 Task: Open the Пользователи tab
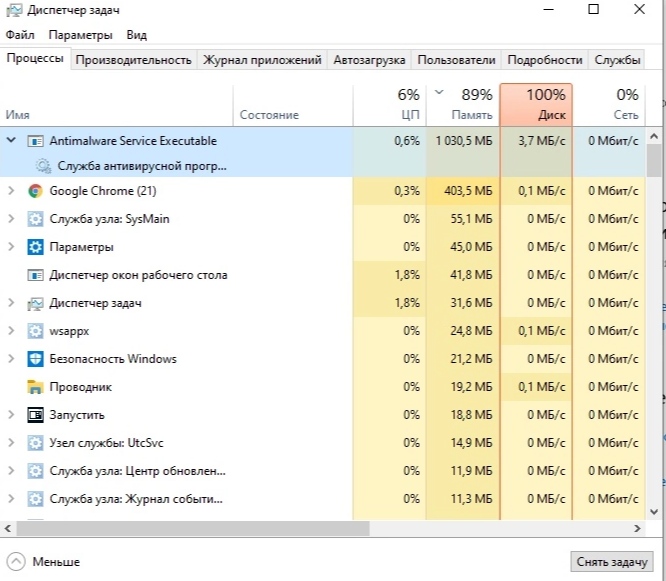[456, 60]
